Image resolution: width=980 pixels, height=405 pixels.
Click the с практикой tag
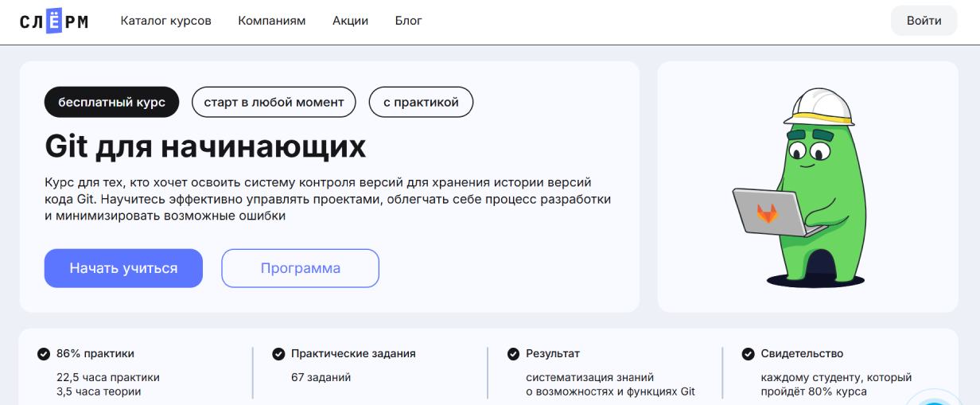pos(421,102)
